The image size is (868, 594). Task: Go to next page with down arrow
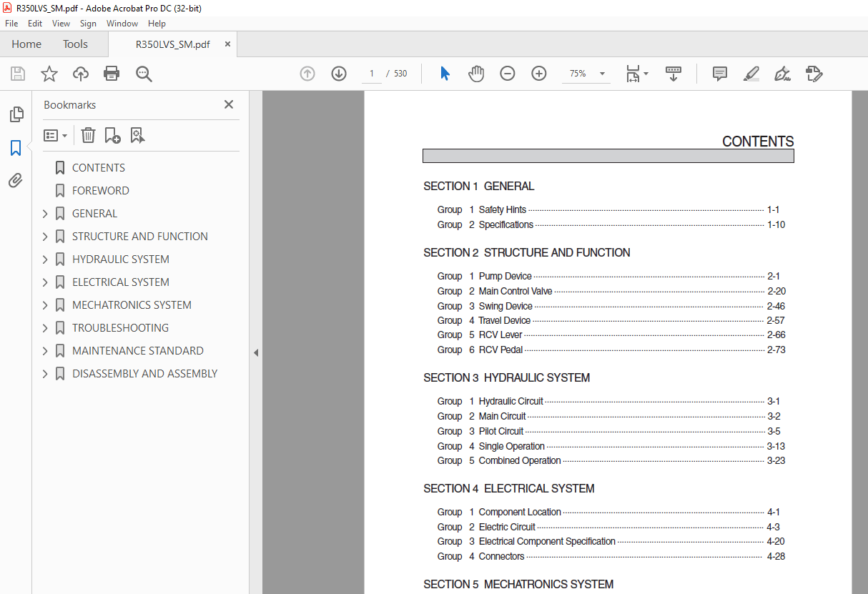tap(338, 73)
